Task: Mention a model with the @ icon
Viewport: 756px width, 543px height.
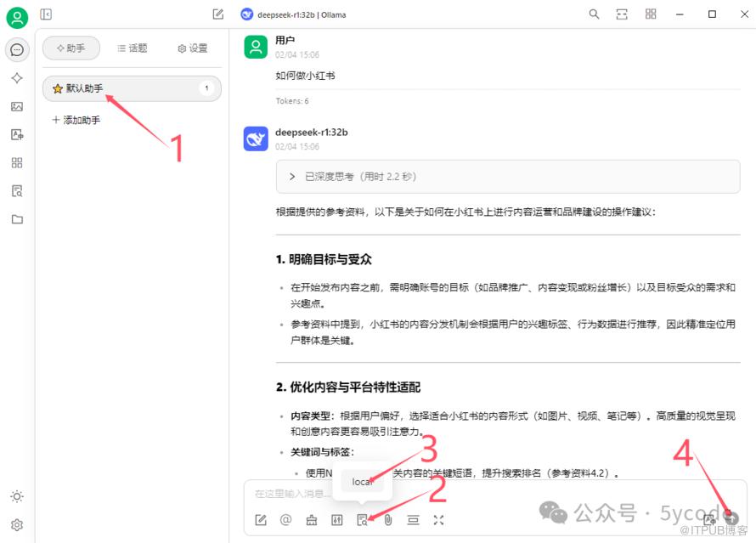Action: click(x=285, y=520)
